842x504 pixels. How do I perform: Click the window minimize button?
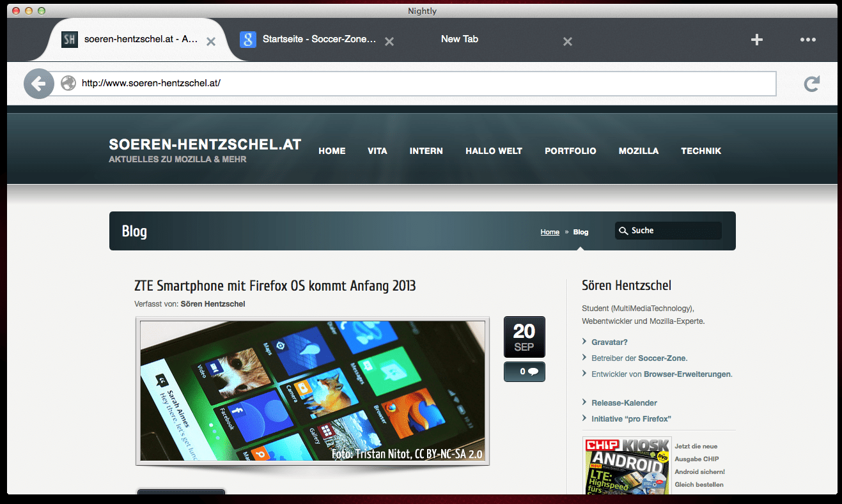tap(29, 11)
